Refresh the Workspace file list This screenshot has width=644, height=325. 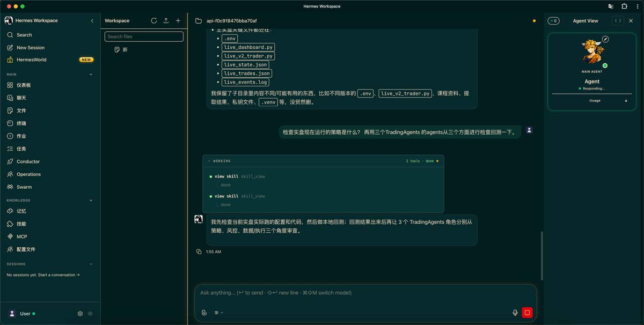tap(154, 20)
